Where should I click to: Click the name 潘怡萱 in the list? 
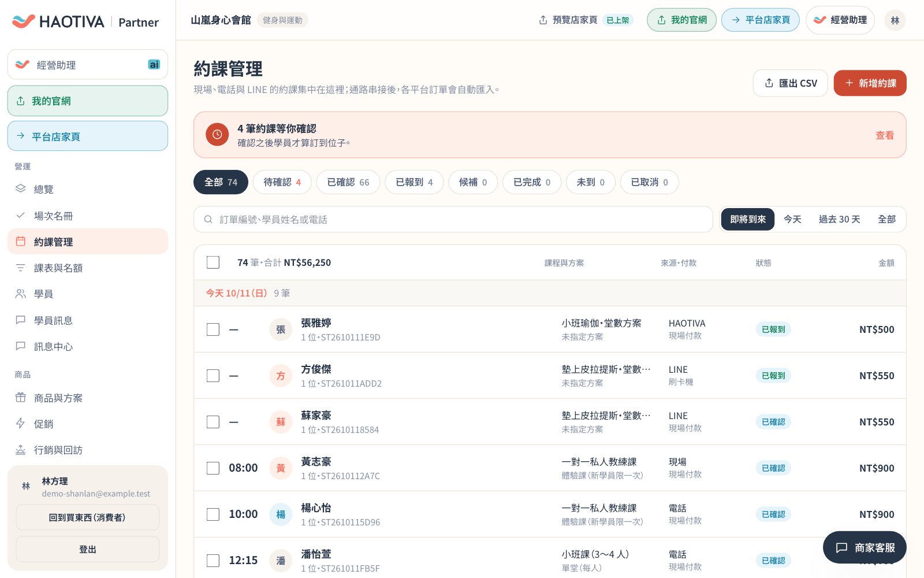click(316, 554)
